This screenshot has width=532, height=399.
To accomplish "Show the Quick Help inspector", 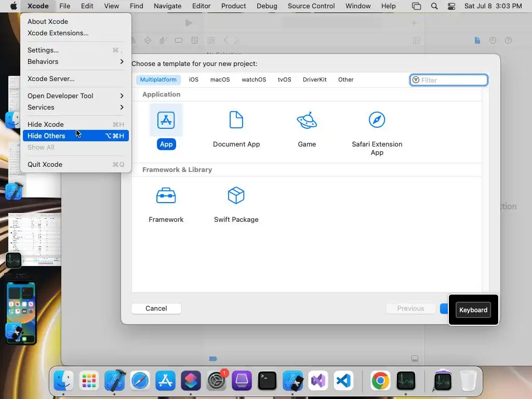I will 508,41.
